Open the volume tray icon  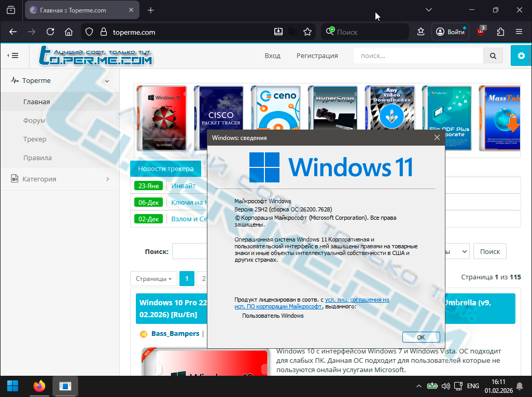pyautogui.click(x=445, y=386)
